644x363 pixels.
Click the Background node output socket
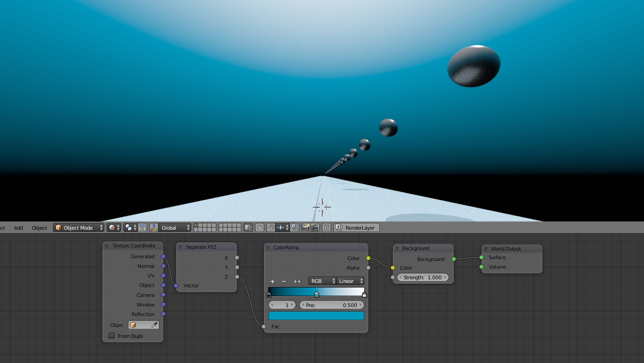coord(454,259)
